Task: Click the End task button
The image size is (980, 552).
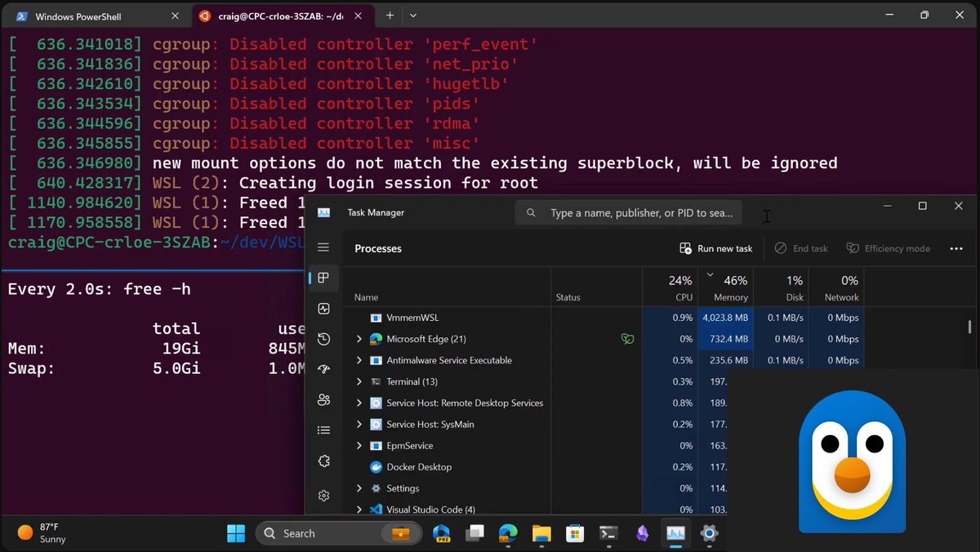Action: 801,248
